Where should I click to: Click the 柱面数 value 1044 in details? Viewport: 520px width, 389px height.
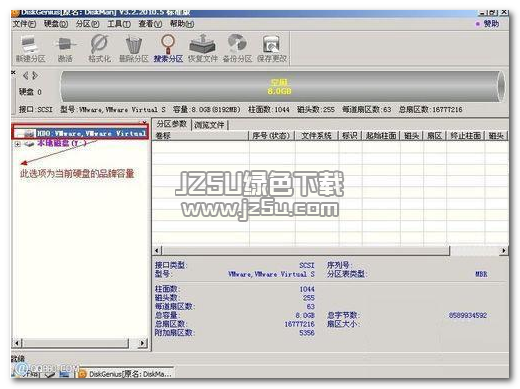pyautogui.click(x=307, y=289)
